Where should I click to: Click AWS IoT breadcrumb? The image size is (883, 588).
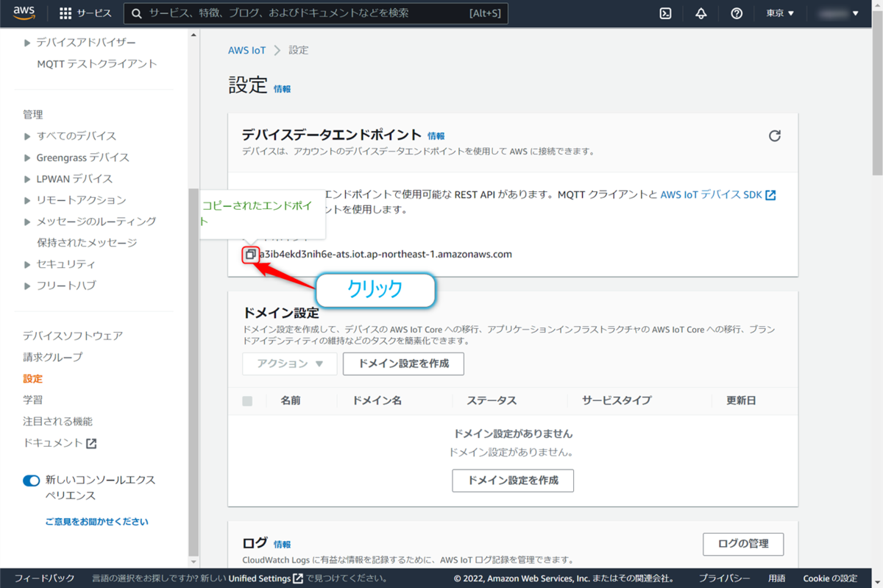[247, 50]
